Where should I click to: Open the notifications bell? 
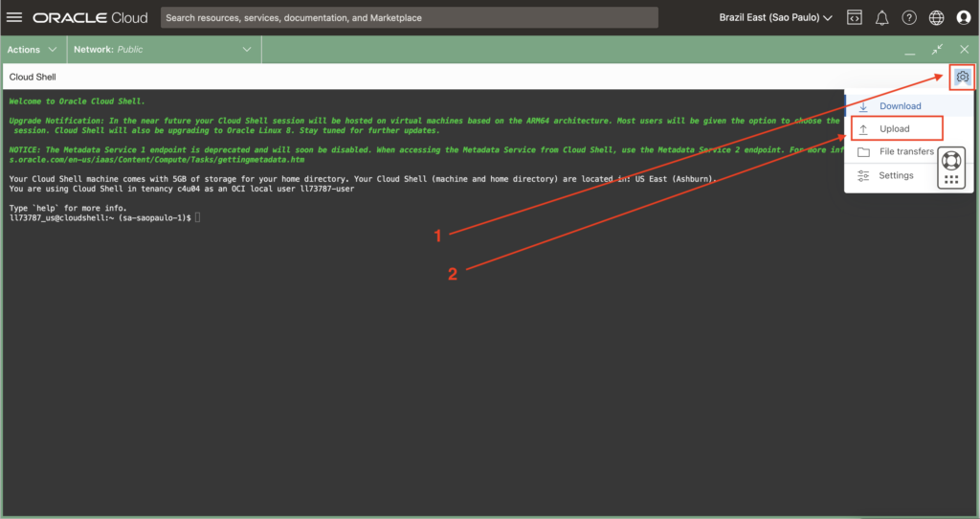[882, 17]
